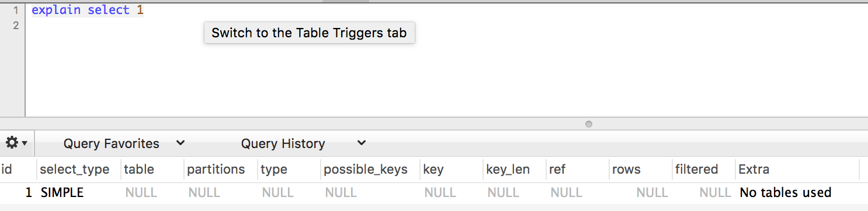Open the gear actions menu
868x211 pixels.
point(16,143)
